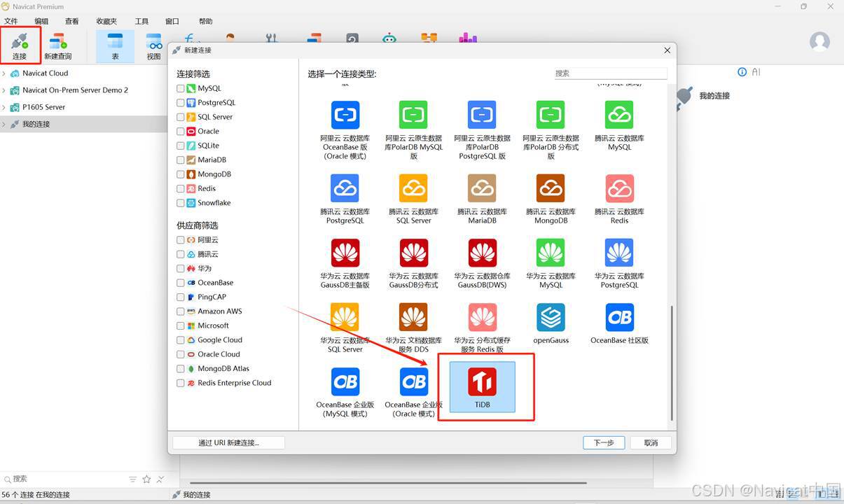The height and width of the screenshot is (504, 844).
Task: Click 取消 to dismiss the dialog
Action: point(651,442)
